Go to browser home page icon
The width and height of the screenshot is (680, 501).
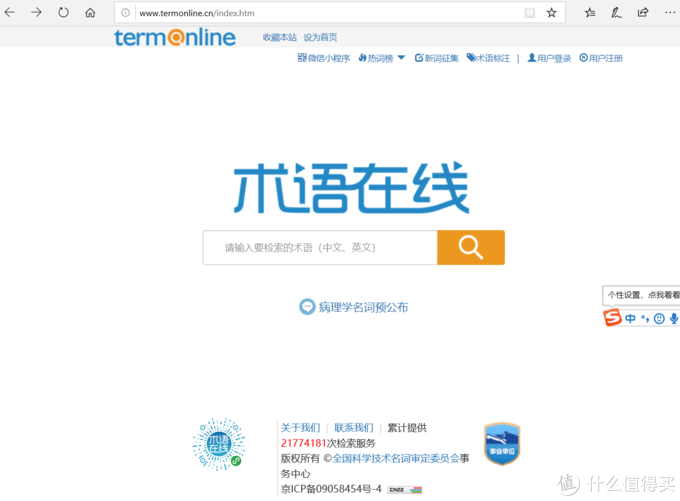click(90, 13)
